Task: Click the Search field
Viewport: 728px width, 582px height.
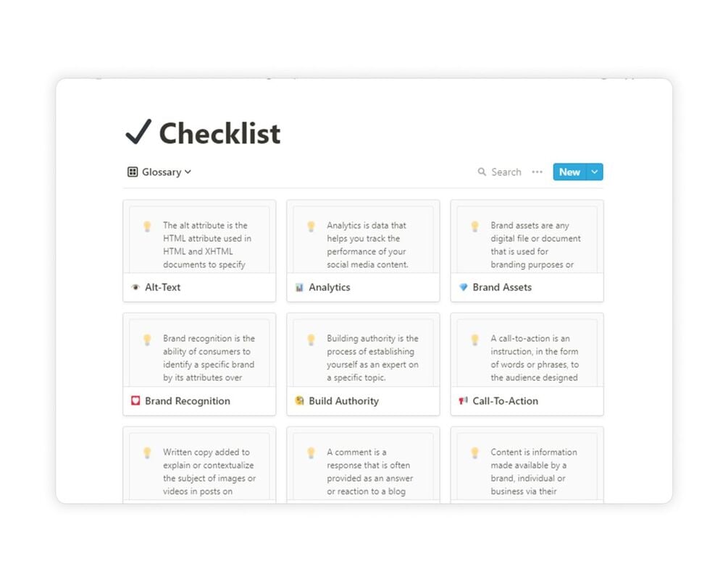Action: tap(506, 172)
